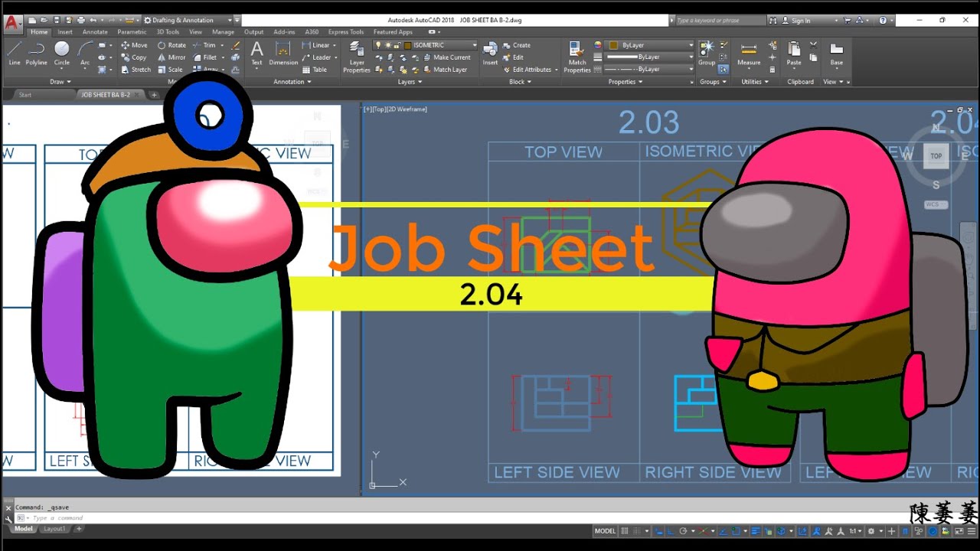The image size is (980, 551).
Task: Activate the Rotate tool
Action: [171, 45]
